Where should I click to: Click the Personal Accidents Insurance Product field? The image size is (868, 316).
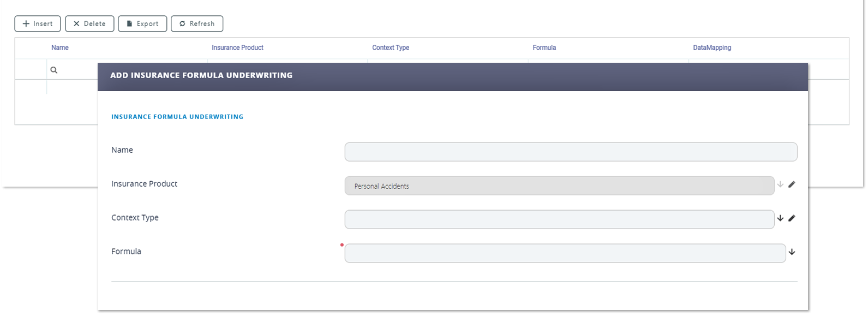point(559,186)
